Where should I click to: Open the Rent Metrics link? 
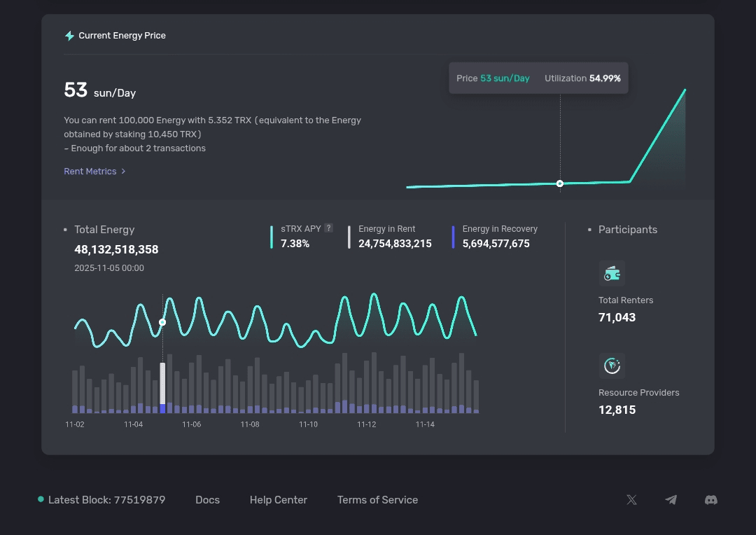[90, 172]
